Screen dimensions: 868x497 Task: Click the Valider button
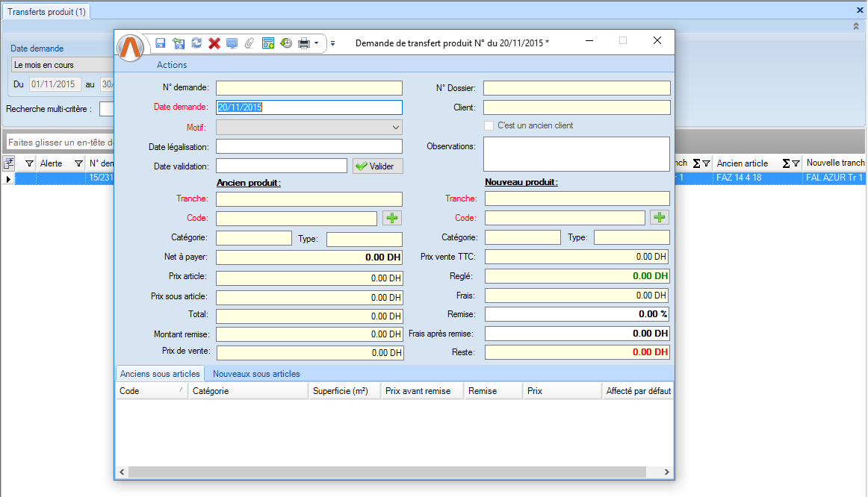tap(378, 166)
